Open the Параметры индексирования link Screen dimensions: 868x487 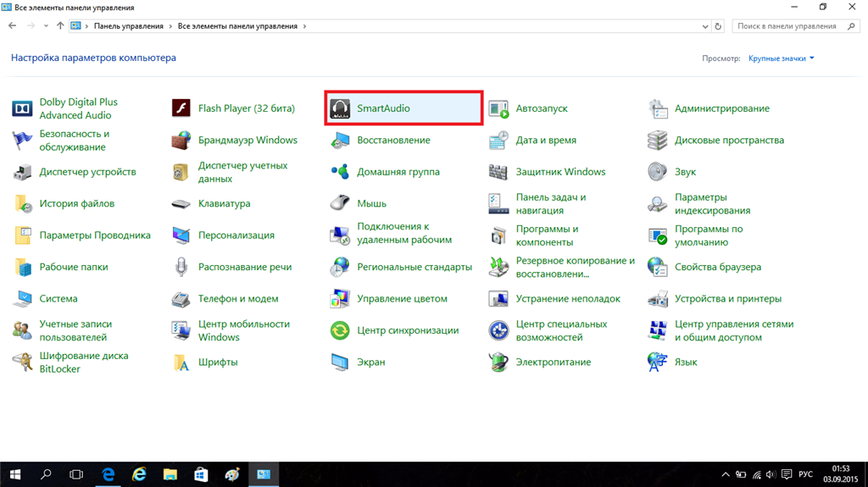(712, 203)
